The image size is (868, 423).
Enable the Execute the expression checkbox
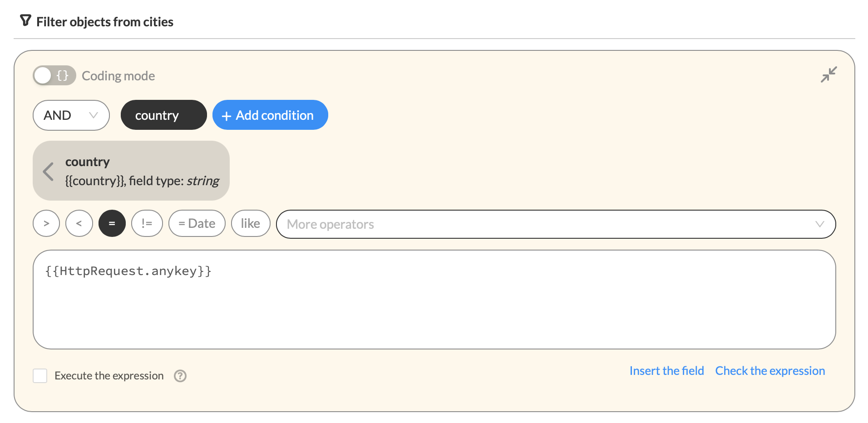coord(40,376)
